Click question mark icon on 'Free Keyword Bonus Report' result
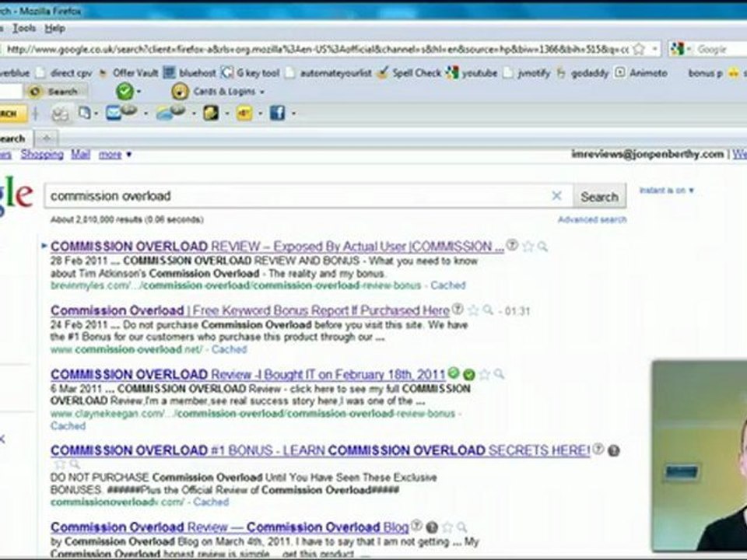The image size is (747, 560). click(458, 309)
